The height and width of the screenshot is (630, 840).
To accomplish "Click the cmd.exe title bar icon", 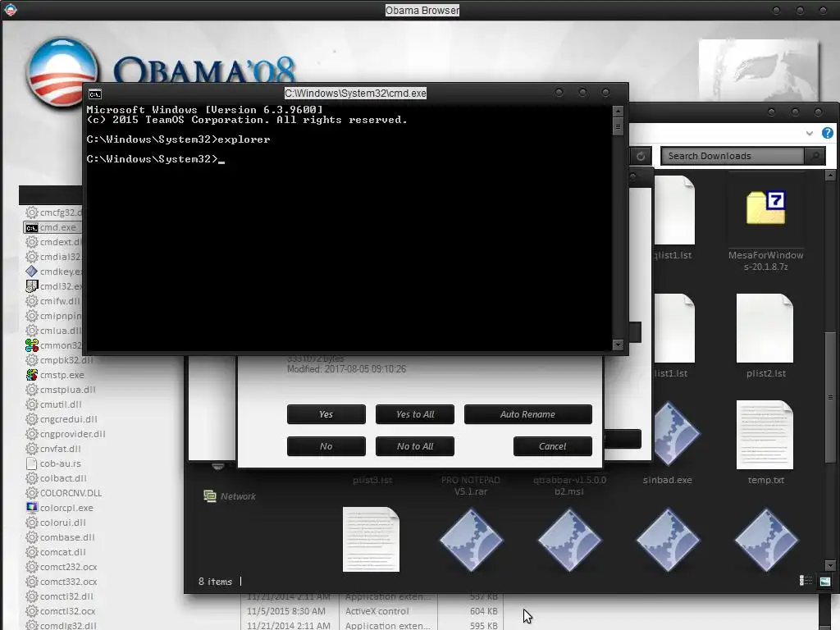I will pos(95,94).
